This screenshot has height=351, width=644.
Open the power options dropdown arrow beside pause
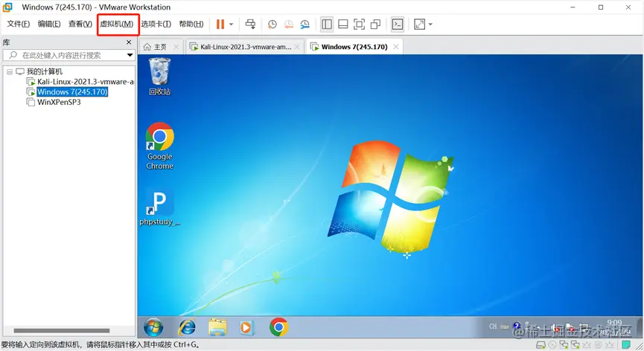[232, 25]
